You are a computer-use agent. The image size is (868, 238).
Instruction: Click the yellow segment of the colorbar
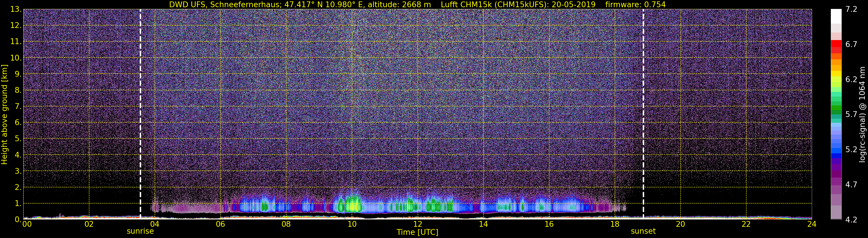(836, 73)
